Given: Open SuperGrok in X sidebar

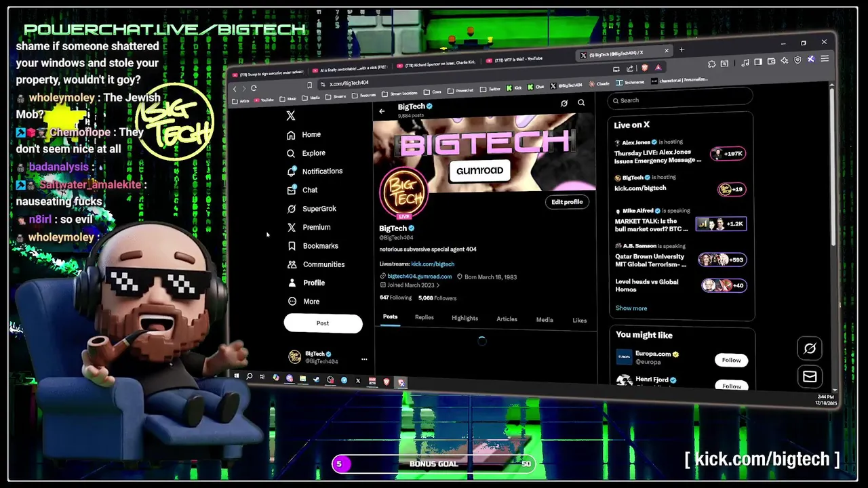Looking at the screenshot, I should [311, 209].
